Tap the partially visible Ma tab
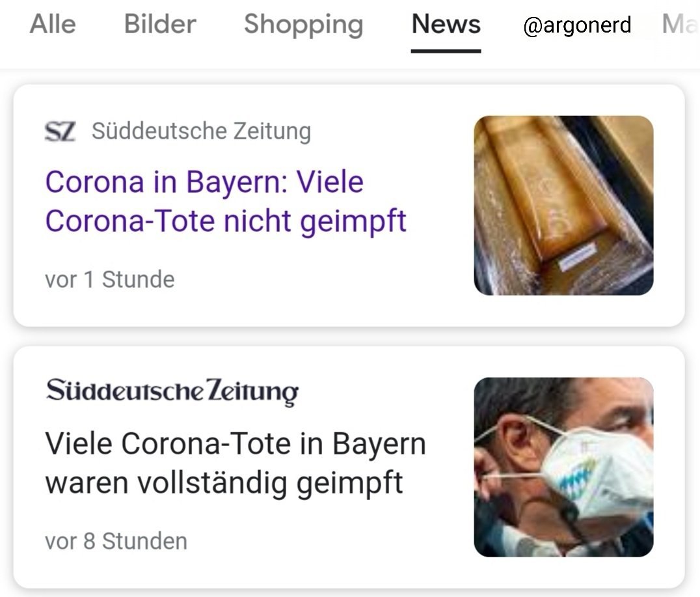 tap(680, 25)
